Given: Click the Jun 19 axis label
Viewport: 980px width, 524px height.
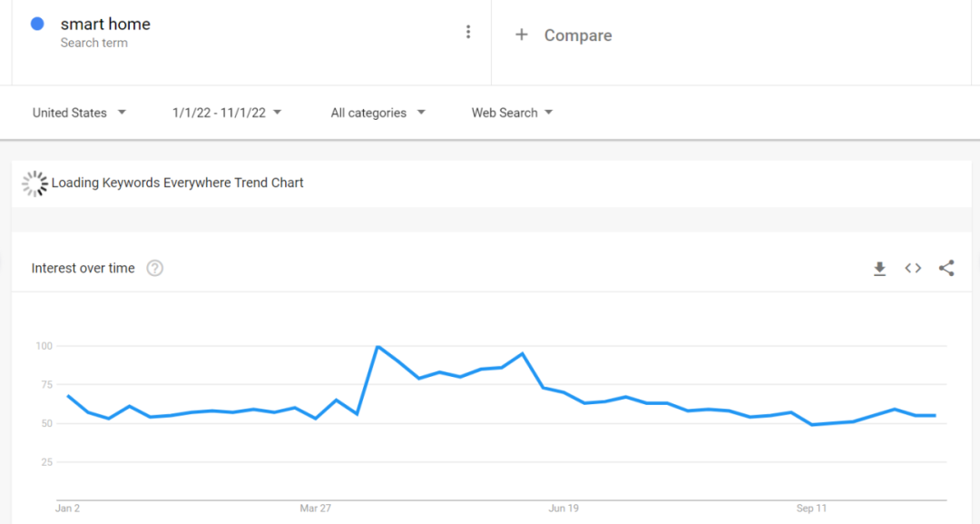Looking at the screenshot, I should point(563,509).
